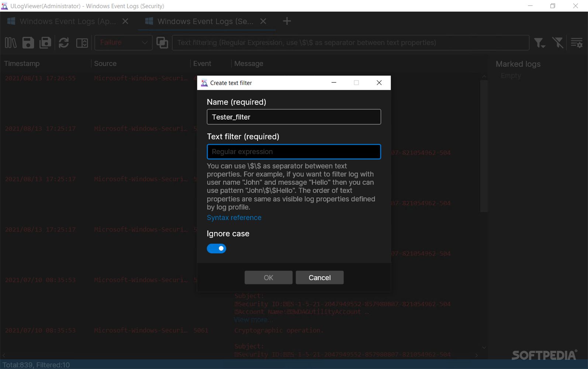This screenshot has width=588, height=369.
Task: Click the Name input field containing Tester_filter
Action: coord(294,117)
